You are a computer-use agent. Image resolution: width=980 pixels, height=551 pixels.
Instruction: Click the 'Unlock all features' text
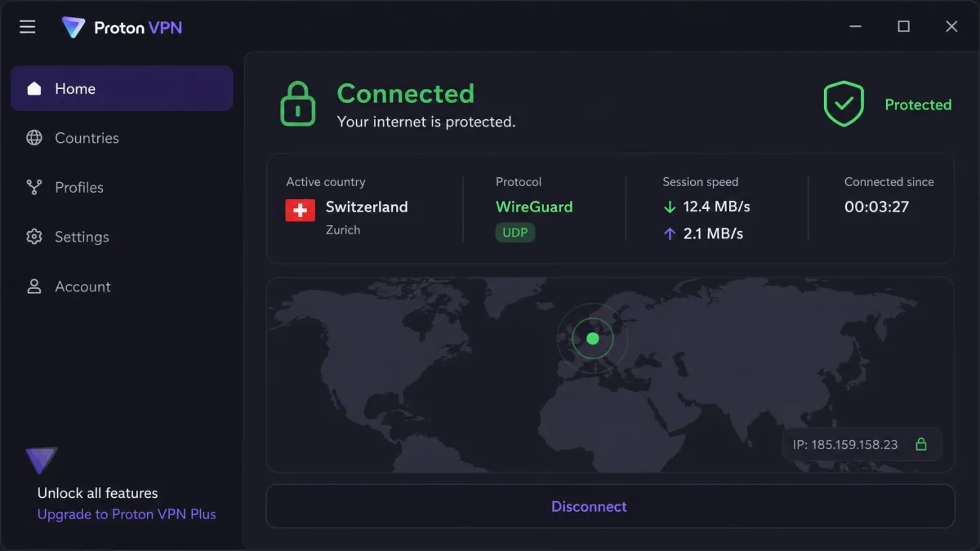click(x=98, y=493)
